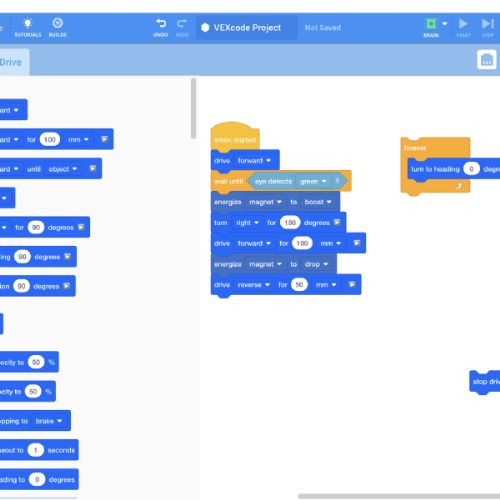Expand the boost dropdown on energize magnet block
Image resolution: width=500 pixels, height=500 pixels.
[x=318, y=202]
